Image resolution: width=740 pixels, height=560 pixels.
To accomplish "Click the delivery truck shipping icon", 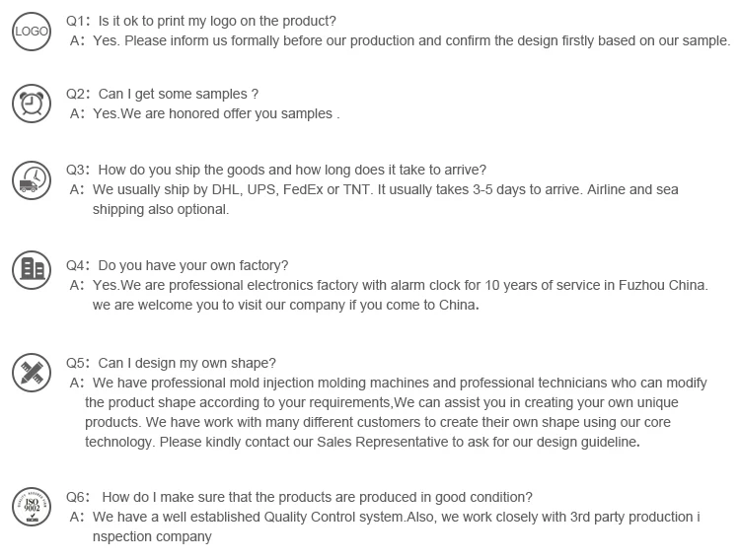I will click(30, 180).
